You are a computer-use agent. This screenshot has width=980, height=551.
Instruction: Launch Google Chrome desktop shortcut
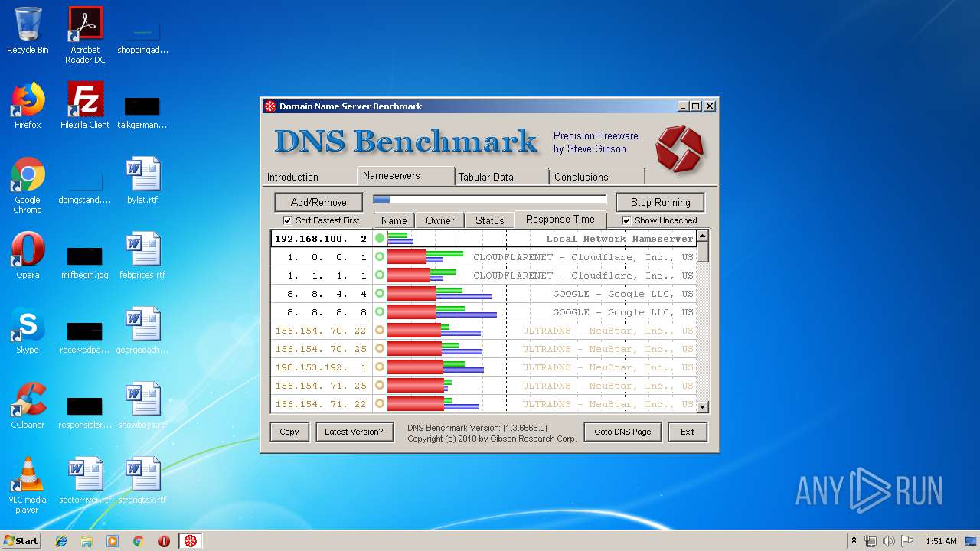pos(28,186)
